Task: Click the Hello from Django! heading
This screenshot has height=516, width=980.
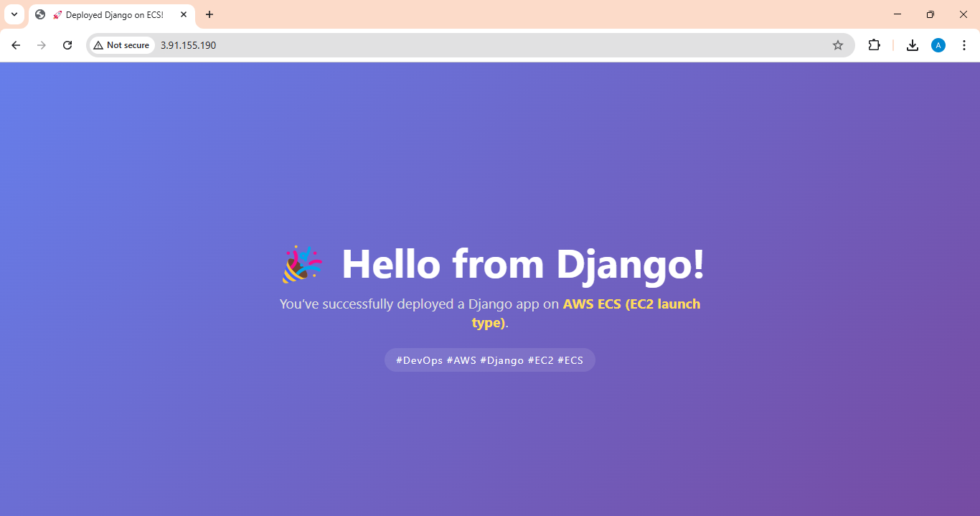Action: coord(523,264)
